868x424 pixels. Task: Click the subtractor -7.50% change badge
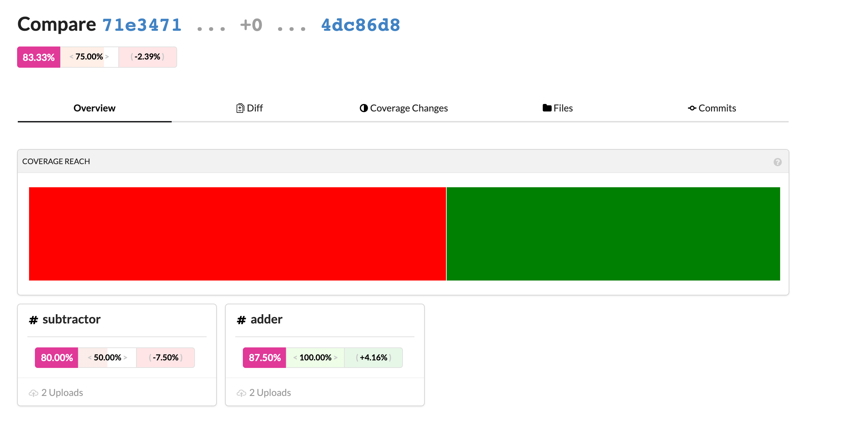point(166,358)
